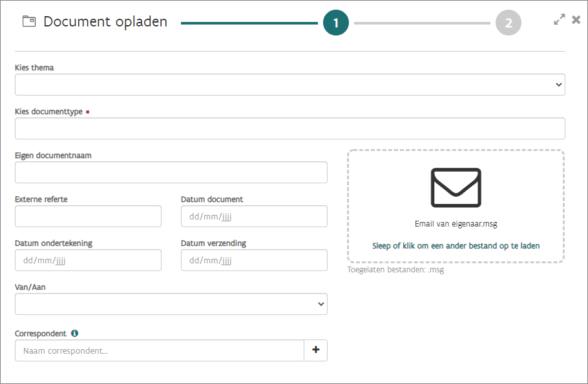Select the Datum verzending date field
This screenshot has height=384, width=588.
[x=254, y=260]
